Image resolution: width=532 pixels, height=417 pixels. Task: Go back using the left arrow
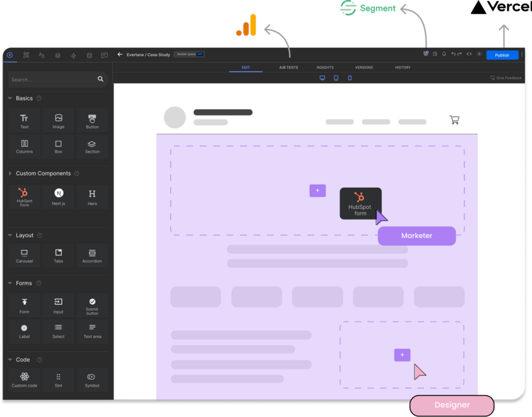(x=120, y=54)
